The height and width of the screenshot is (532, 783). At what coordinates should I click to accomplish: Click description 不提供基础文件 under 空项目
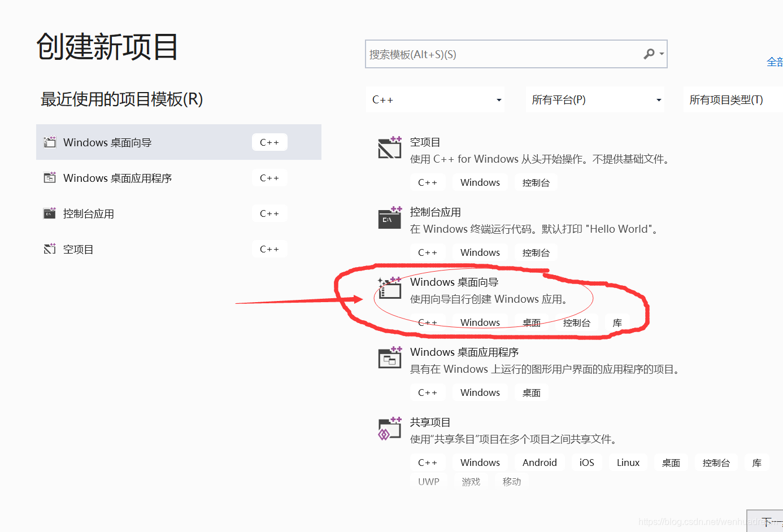pyautogui.click(x=631, y=159)
